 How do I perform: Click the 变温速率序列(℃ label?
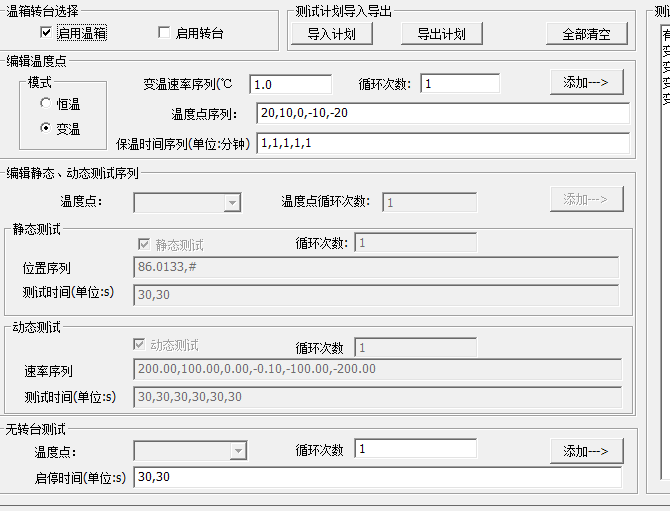(x=188, y=84)
